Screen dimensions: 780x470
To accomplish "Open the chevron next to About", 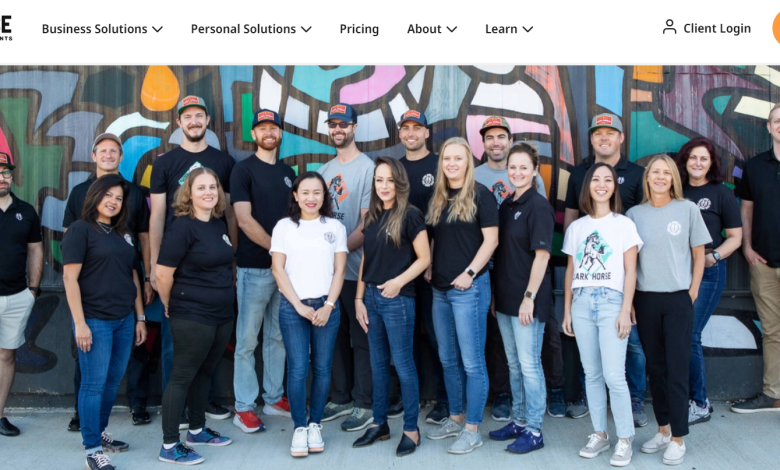I will click(x=452, y=29).
